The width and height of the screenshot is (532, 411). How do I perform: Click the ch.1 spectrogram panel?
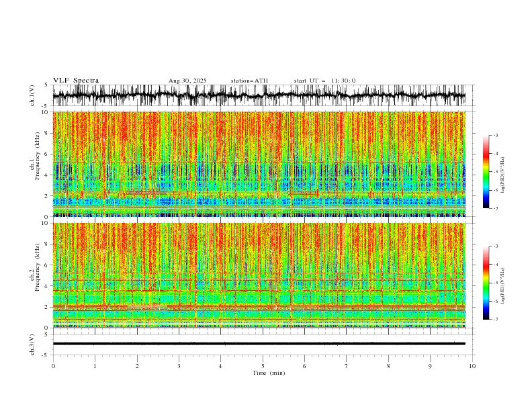[259, 164]
